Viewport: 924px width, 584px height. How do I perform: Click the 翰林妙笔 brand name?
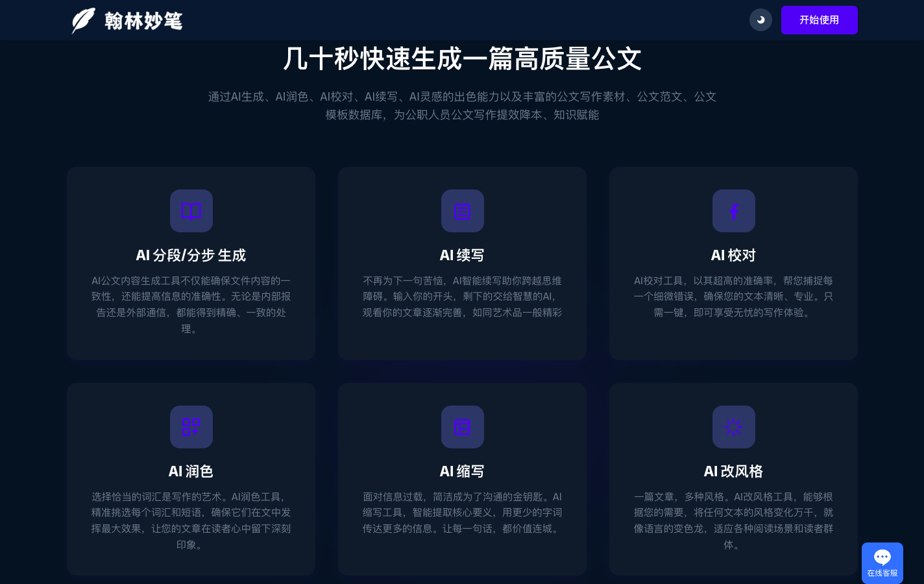143,21
